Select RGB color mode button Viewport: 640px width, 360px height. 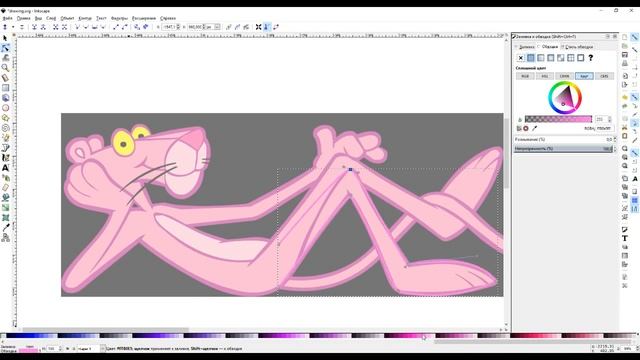[x=525, y=76]
